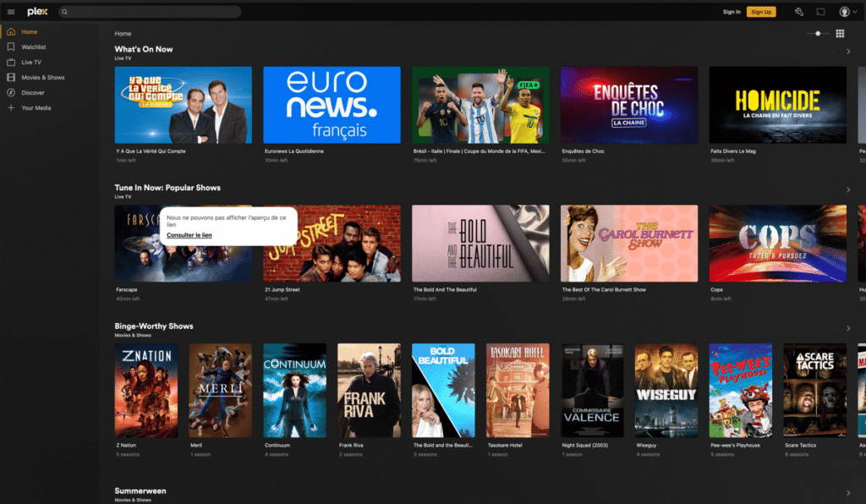Open the Homicide channel thumbnail
This screenshot has width=866, height=504.
[778, 105]
